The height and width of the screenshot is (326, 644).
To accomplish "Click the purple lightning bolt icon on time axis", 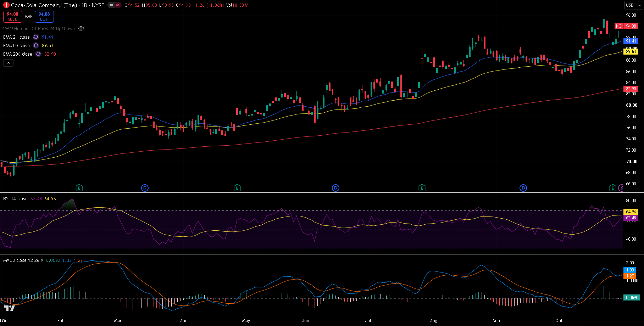I will click(621, 188).
